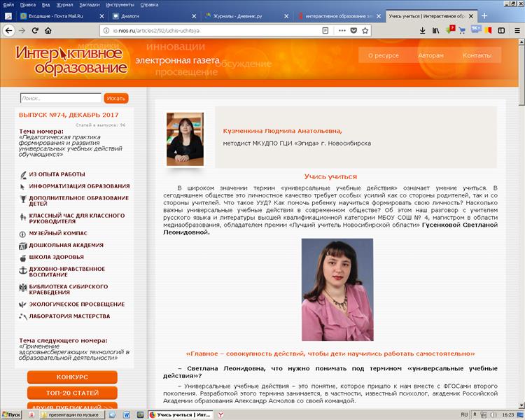
Task: Open the Правка menu
Action: (x=28, y=5)
